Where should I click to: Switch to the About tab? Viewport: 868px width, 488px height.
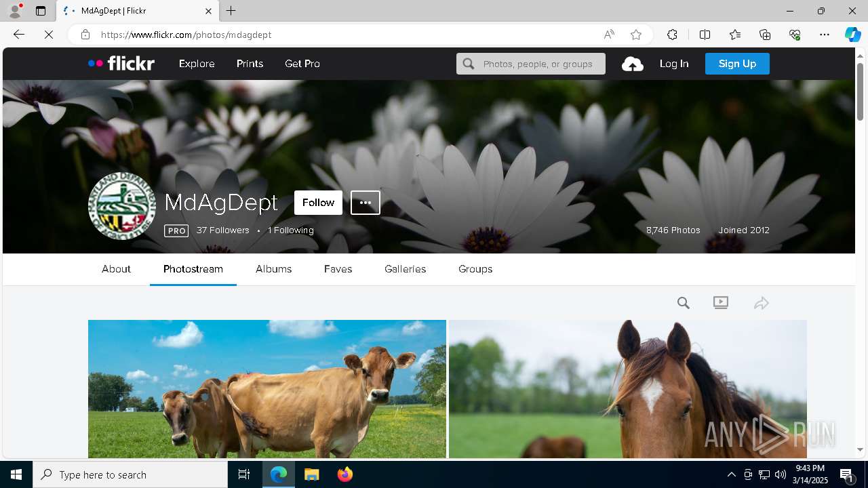click(116, 269)
